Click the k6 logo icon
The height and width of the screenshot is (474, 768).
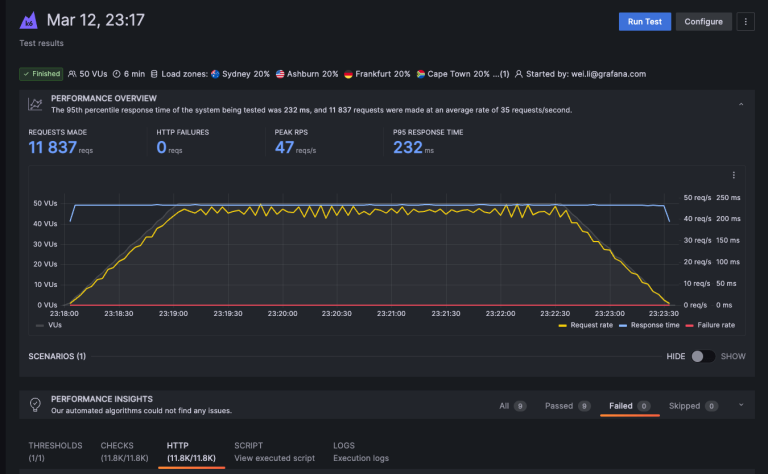(x=30, y=20)
